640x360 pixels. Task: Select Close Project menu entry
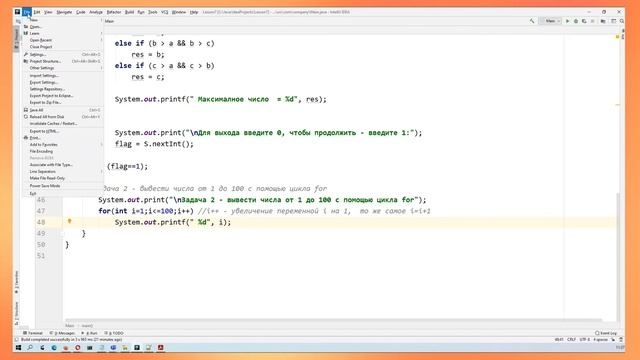point(63,47)
